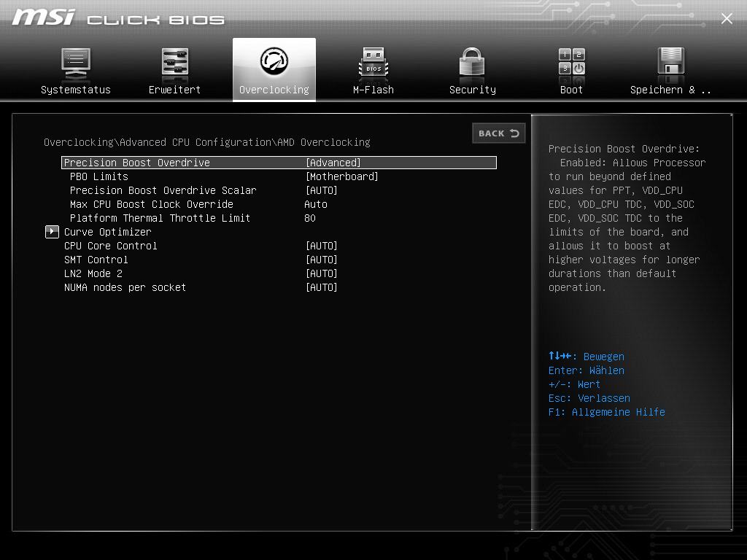Click the 'Esc: Verlassen' hint
This screenshot has width=747, height=560.
pyautogui.click(x=589, y=398)
